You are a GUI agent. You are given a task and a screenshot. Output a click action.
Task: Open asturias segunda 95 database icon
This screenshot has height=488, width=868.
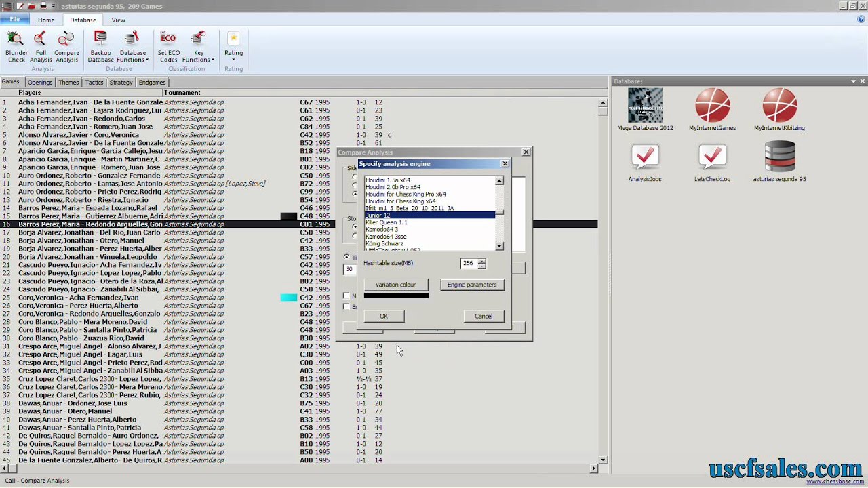(x=779, y=163)
